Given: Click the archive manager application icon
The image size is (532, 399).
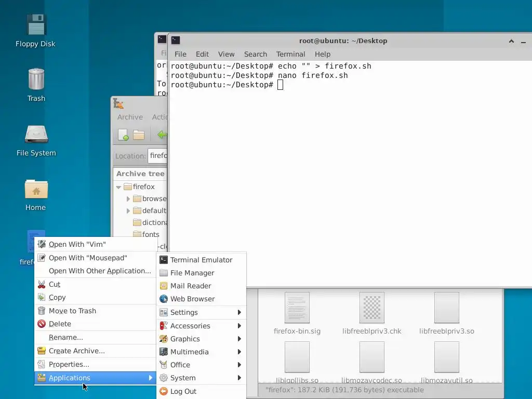Looking at the screenshot, I should coord(118,103).
